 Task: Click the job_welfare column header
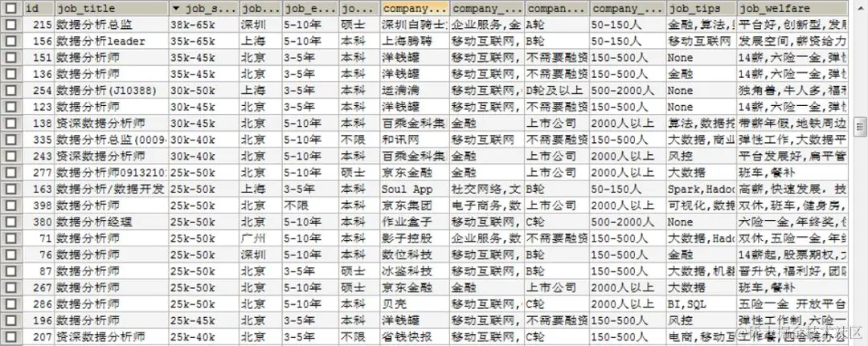(x=792, y=9)
